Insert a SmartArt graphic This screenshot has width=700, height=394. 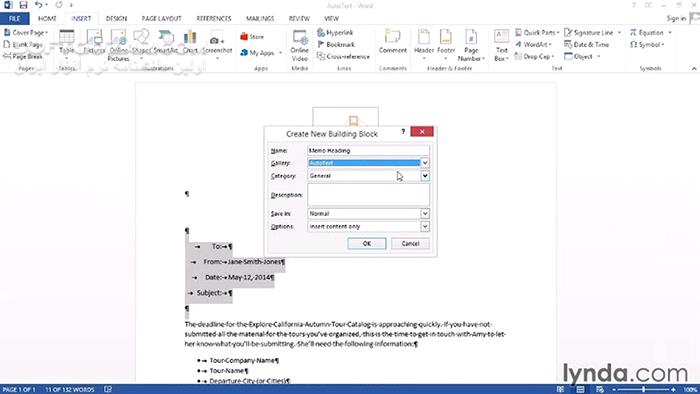pyautogui.click(x=166, y=42)
